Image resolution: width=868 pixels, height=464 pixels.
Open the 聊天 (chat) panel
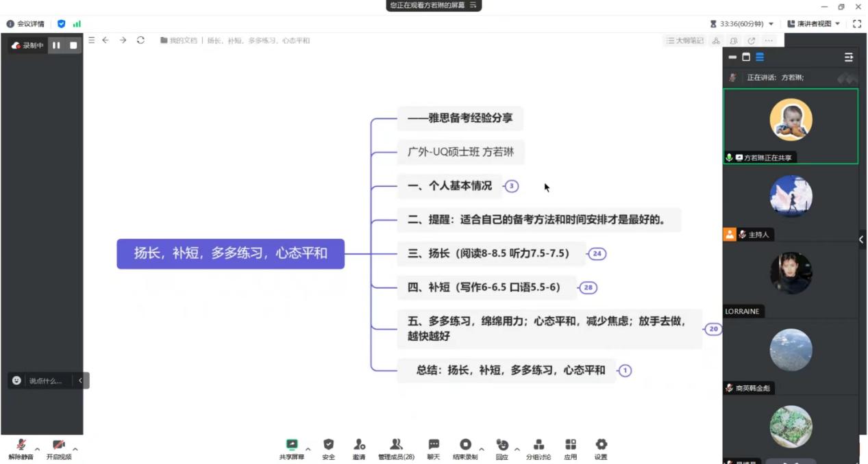click(x=433, y=448)
